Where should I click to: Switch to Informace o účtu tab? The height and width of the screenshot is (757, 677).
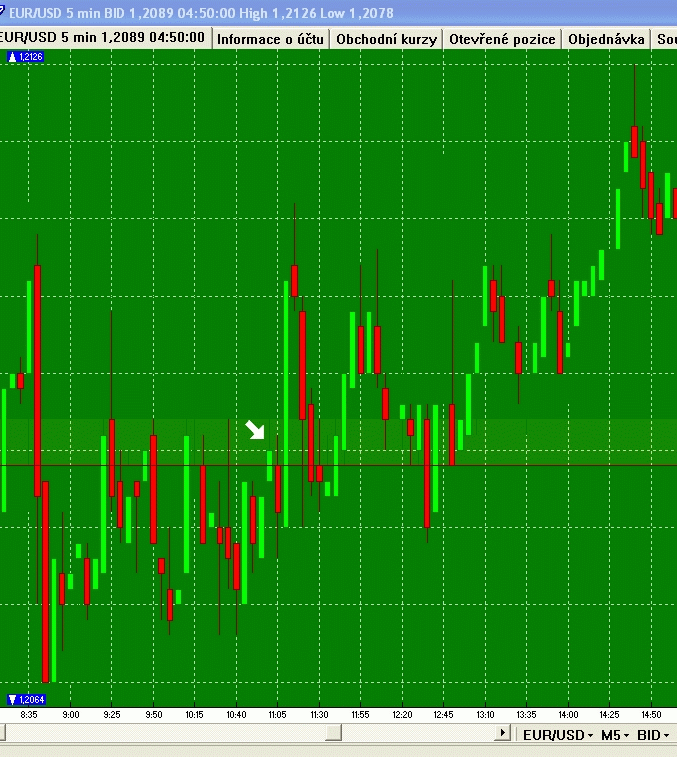270,39
